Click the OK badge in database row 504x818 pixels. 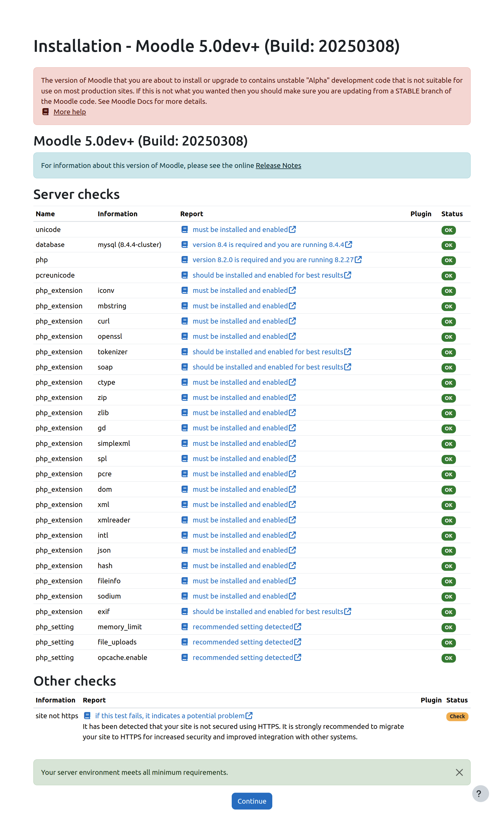448,245
